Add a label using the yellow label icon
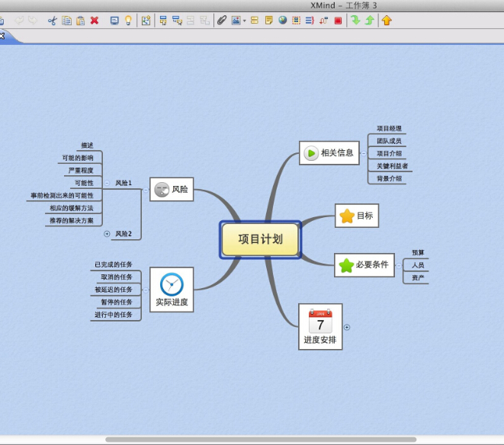Screen dimensions: 504x445 click(x=254, y=21)
